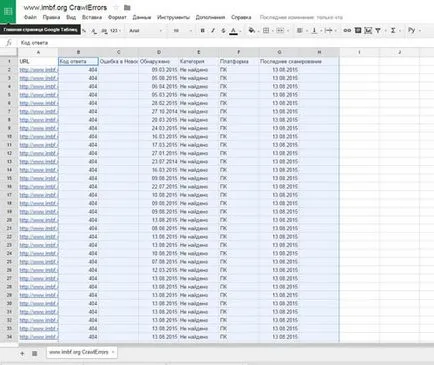Decrease decimal places button
This screenshot has width=434, height=365.
94,31
